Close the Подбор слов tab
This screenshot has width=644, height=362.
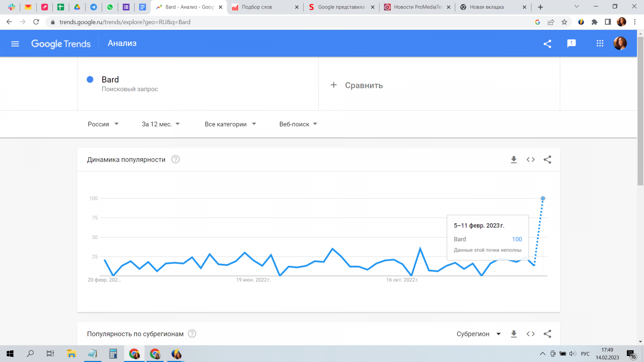tap(297, 7)
